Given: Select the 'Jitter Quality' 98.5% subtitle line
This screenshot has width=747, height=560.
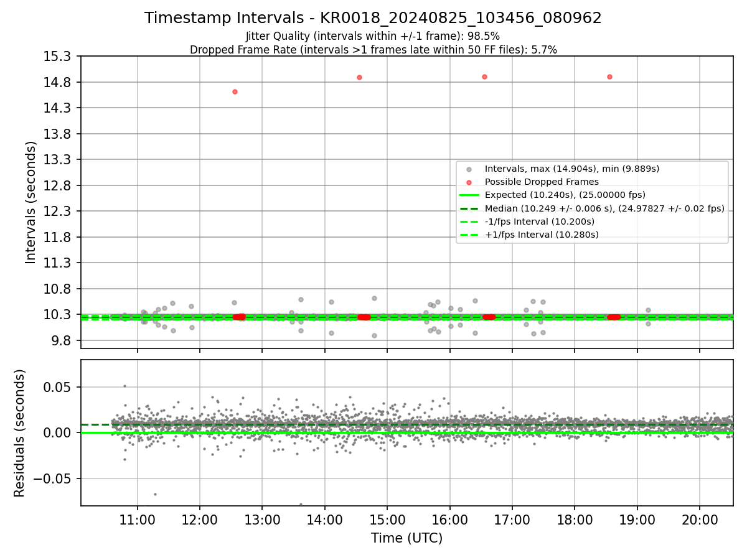Looking at the screenshot, I should point(373,36).
